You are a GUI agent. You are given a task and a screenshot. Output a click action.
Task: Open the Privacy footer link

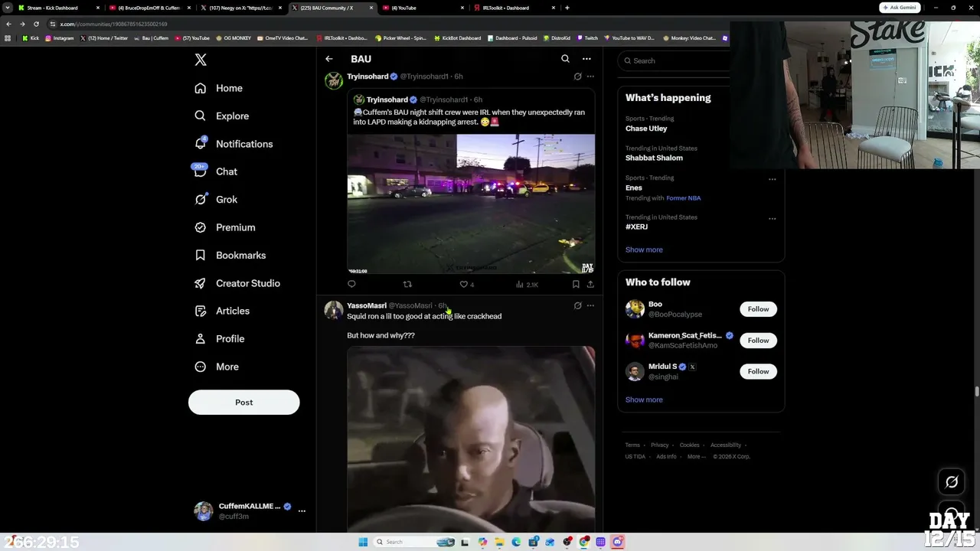coord(660,445)
